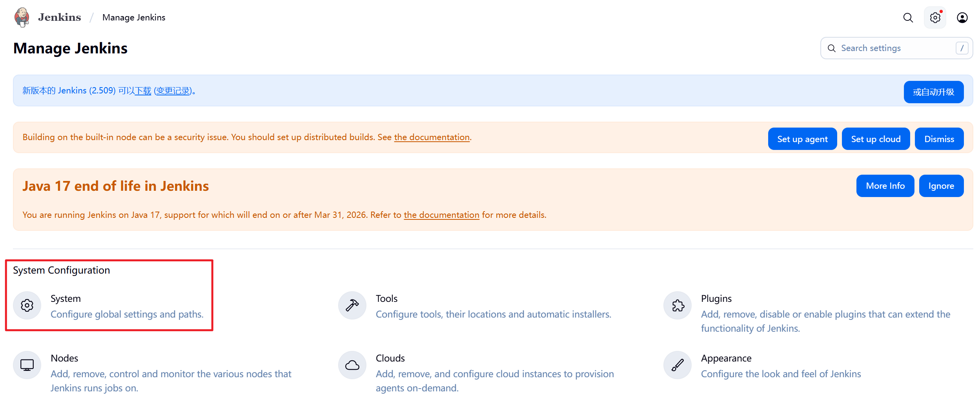Click the Jenkins butler logo
This screenshot has width=980, height=409.
pyautogui.click(x=22, y=17)
